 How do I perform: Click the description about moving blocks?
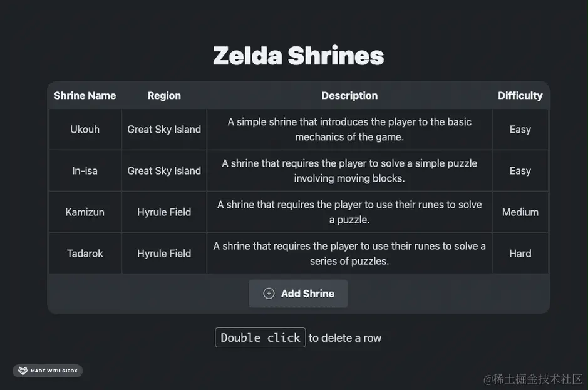(x=349, y=171)
